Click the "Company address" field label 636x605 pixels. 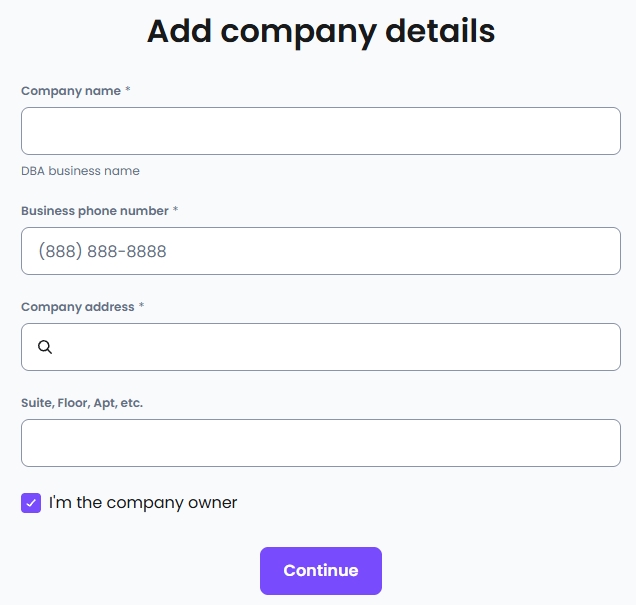pyautogui.click(x=77, y=307)
